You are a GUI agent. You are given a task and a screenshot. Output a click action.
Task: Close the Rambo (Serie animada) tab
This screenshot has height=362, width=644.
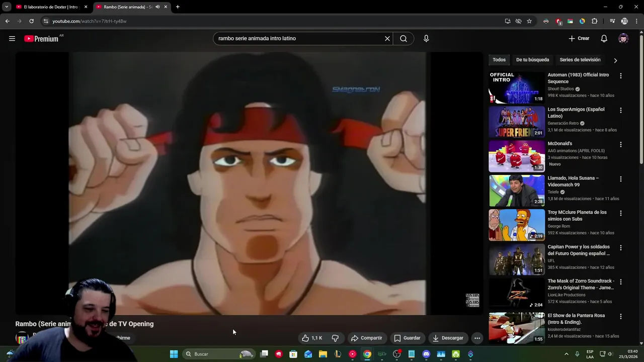tap(166, 7)
